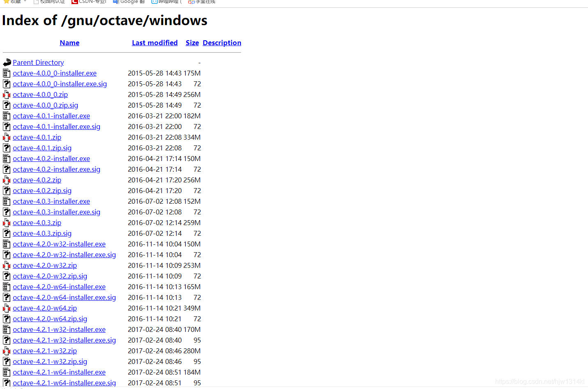The image size is (588, 389).
Task: Click the archive icon beside octave-4.2.0-w32.zip
Action: coord(7,265)
